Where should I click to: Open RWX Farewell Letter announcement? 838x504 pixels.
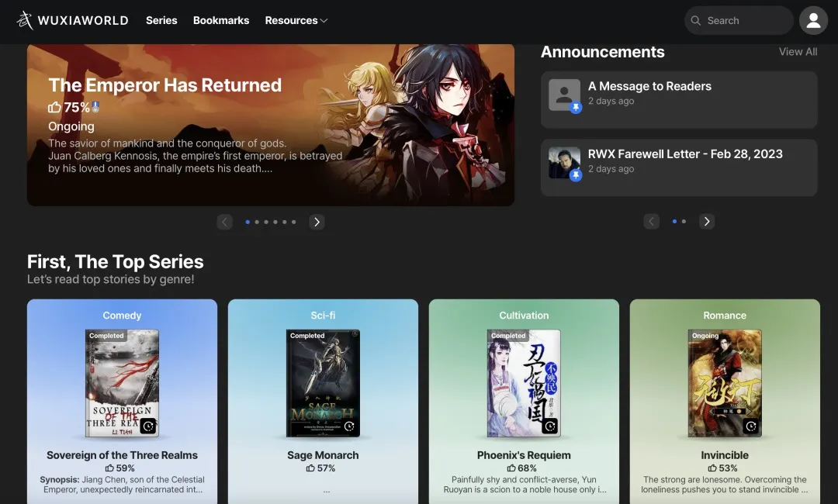coord(685,154)
